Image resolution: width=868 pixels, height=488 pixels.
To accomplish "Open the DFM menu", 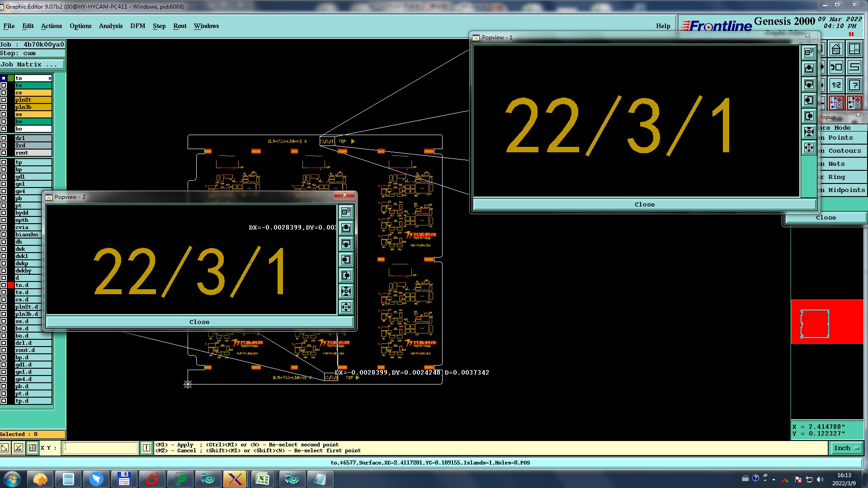I will point(137,26).
